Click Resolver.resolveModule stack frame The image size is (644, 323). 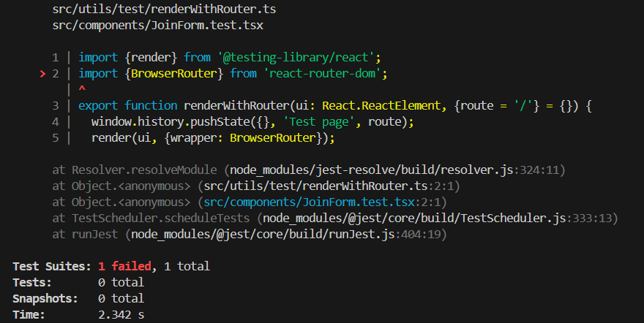pyautogui.click(x=144, y=170)
